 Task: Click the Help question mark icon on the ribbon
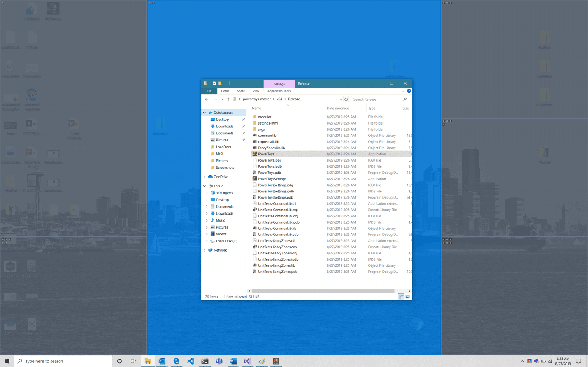tap(409, 91)
